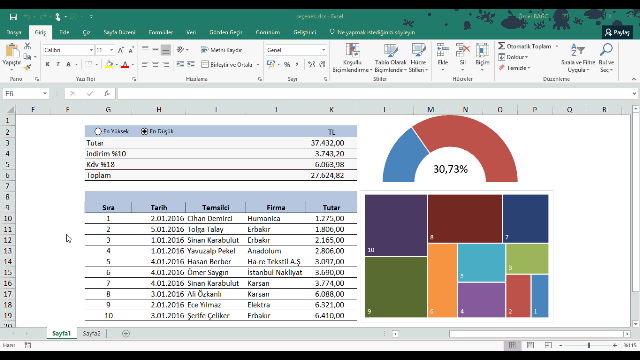Click the text orientation icon

point(180,50)
